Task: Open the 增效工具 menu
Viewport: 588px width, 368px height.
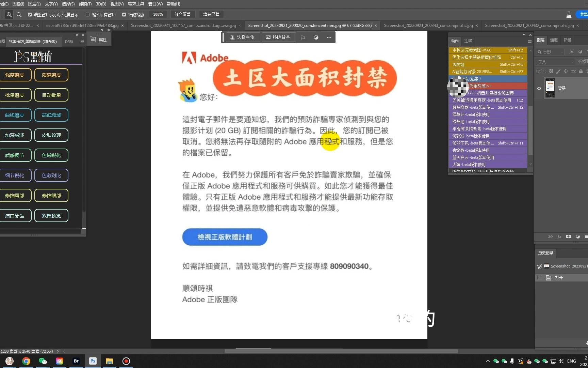Action: pyautogui.click(x=136, y=4)
